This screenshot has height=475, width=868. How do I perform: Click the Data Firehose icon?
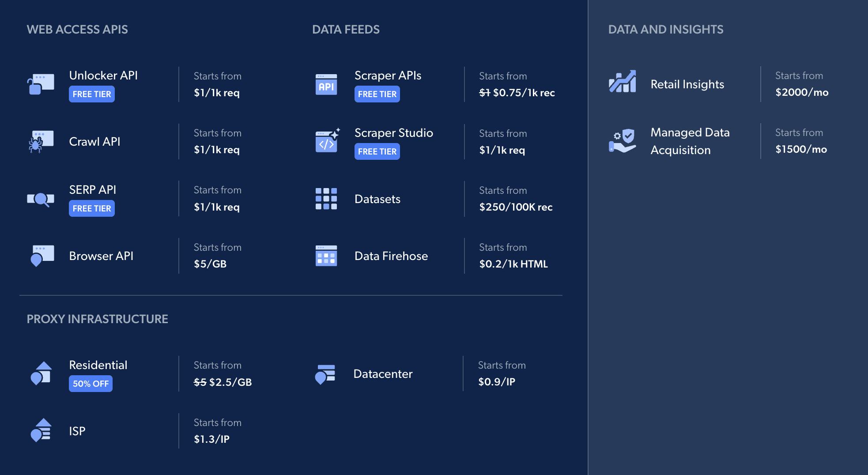[x=326, y=256]
